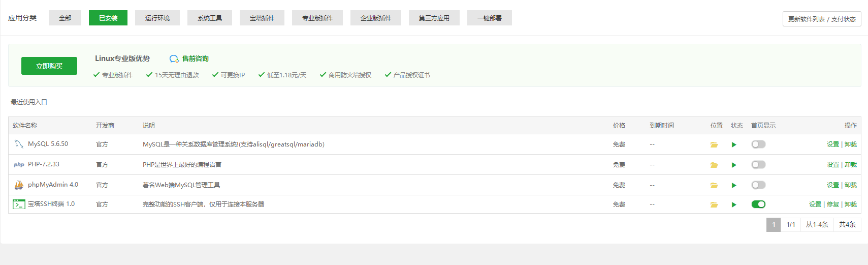This screenshot has height=265, width=868.
Task: Click the 15天无理由退款 benefit text
Action: coord(177,75)
